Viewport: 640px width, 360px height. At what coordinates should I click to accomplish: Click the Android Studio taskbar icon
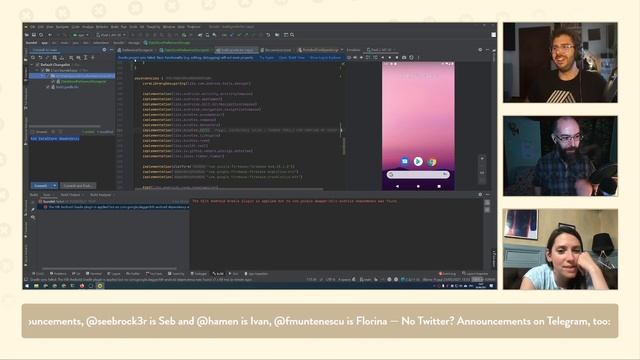(100, 286)
